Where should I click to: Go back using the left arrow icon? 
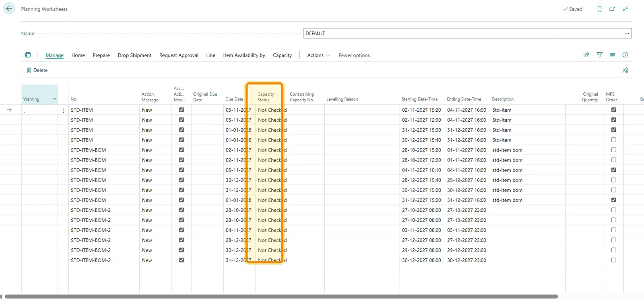point(9,8)
